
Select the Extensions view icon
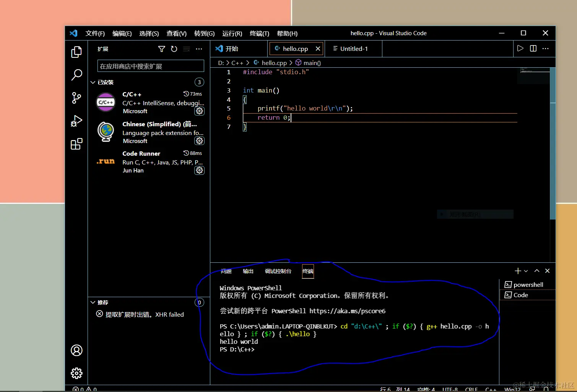click(x=76, y=144)
